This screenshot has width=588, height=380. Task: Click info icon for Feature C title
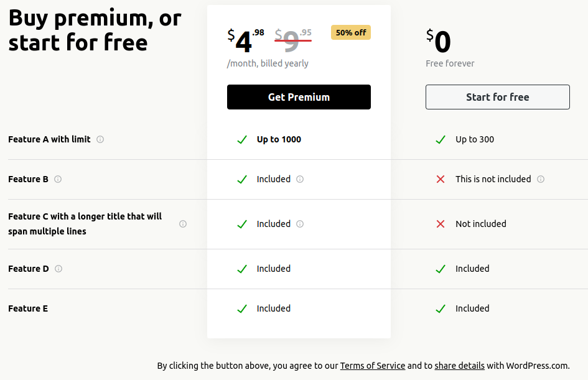pyautogui.click(x=183, y=224)
